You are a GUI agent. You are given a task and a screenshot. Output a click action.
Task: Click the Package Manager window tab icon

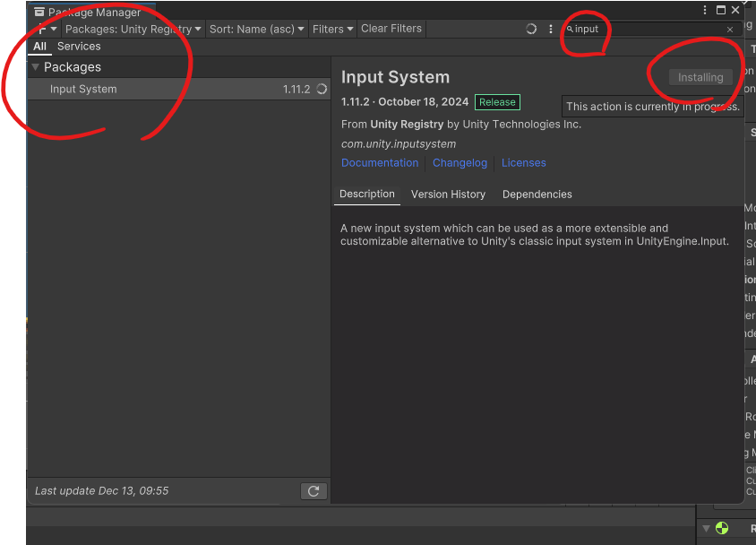coord(39,12)
